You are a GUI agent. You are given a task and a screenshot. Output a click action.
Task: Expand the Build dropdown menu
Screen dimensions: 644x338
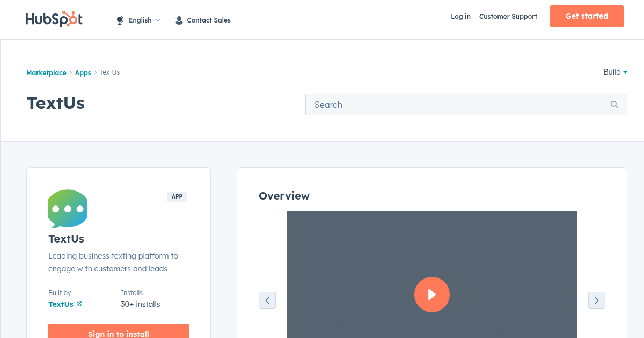click(614, 72)
